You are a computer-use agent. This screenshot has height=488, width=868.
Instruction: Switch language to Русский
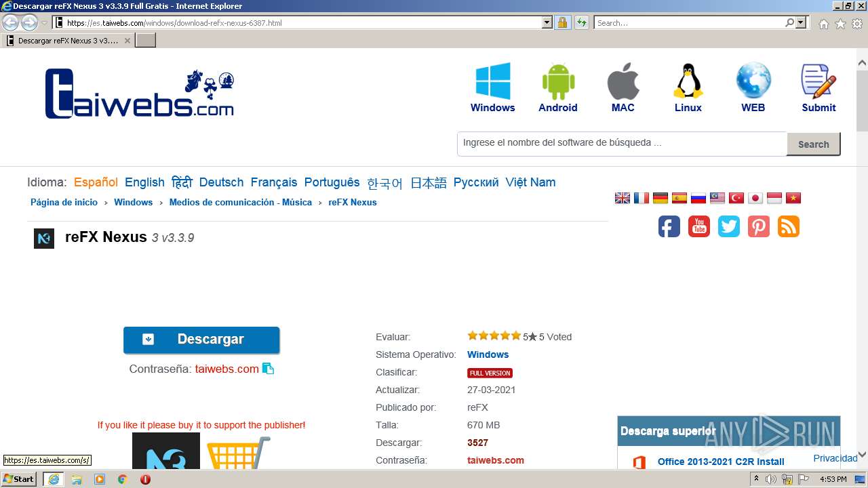476,182
